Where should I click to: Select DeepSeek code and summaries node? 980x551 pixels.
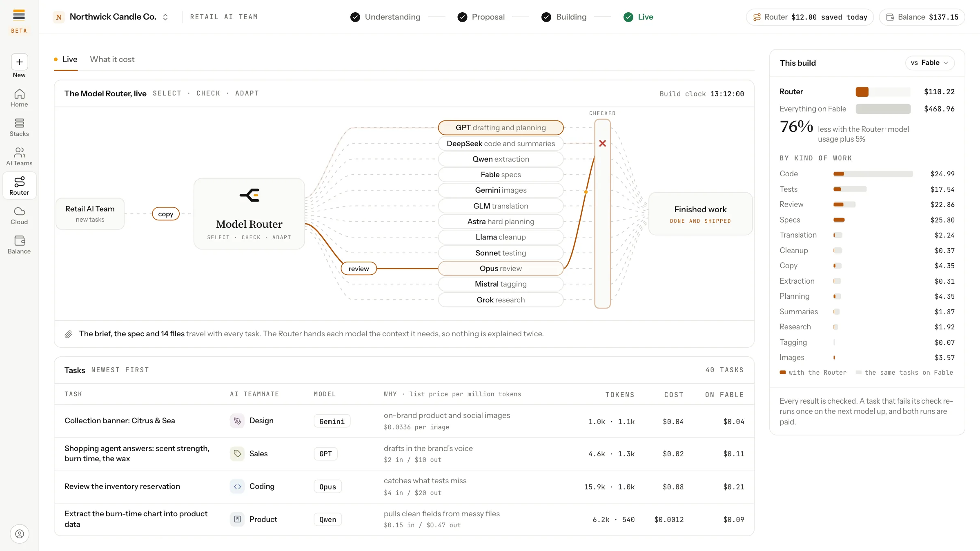coord(501,144)
